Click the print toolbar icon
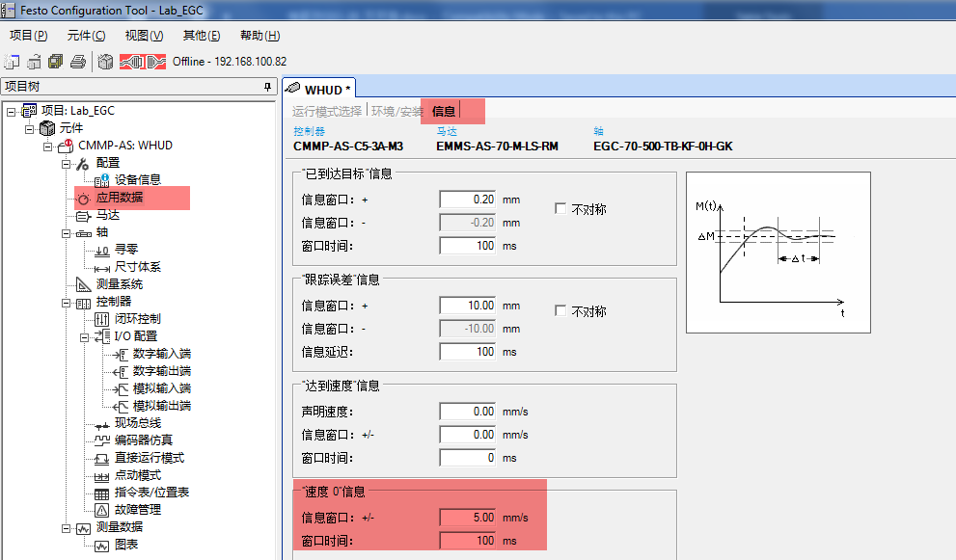The width and height of the screenshot is (956, 560). [x=78, y=62]
